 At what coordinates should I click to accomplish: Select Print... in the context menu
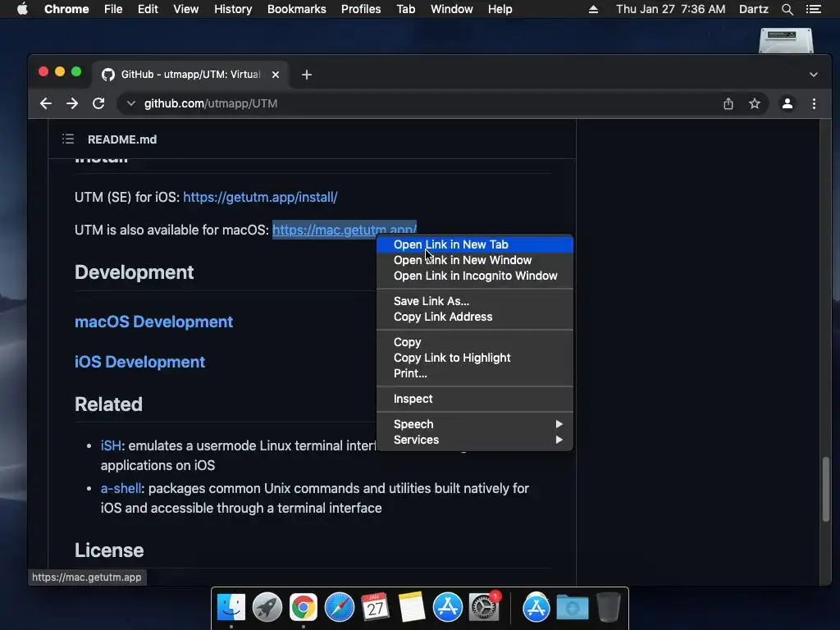pos(475,373)
